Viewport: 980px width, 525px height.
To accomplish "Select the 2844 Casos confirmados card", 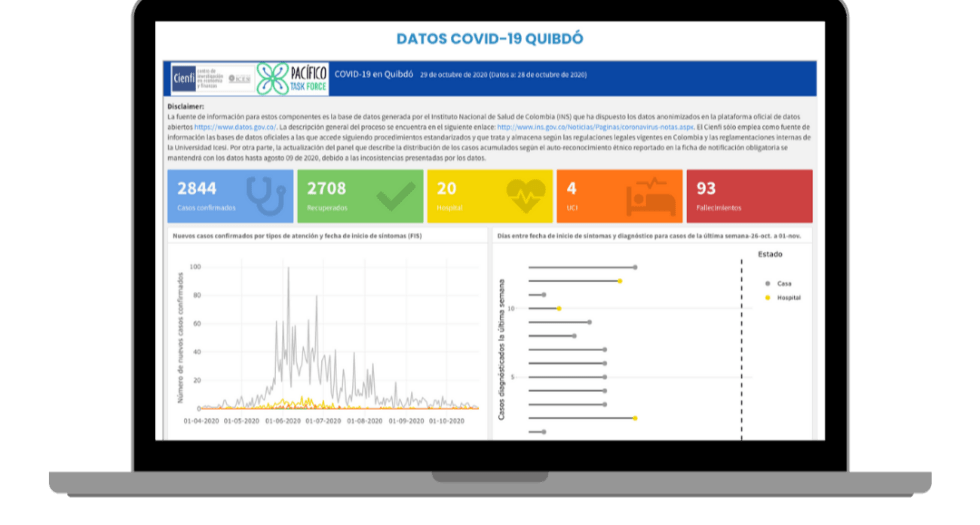I will 229,196.
